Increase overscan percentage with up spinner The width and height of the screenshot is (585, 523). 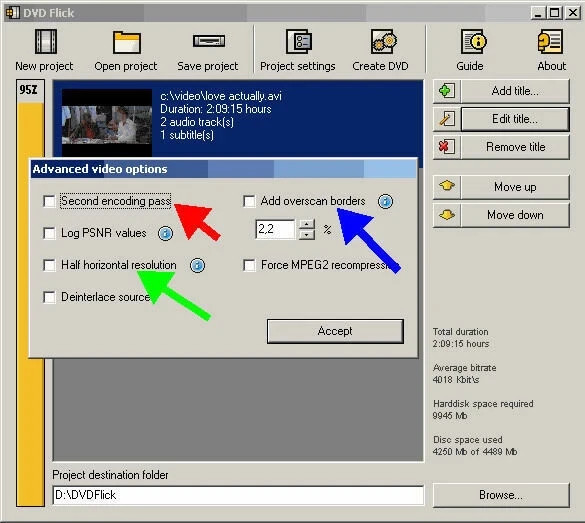[x=307, y=224]
